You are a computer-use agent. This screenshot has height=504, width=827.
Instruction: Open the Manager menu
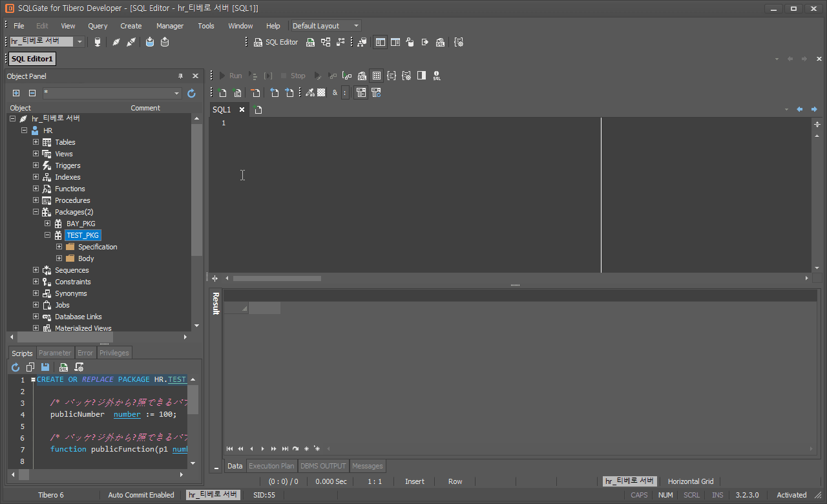tap(170, 26)
